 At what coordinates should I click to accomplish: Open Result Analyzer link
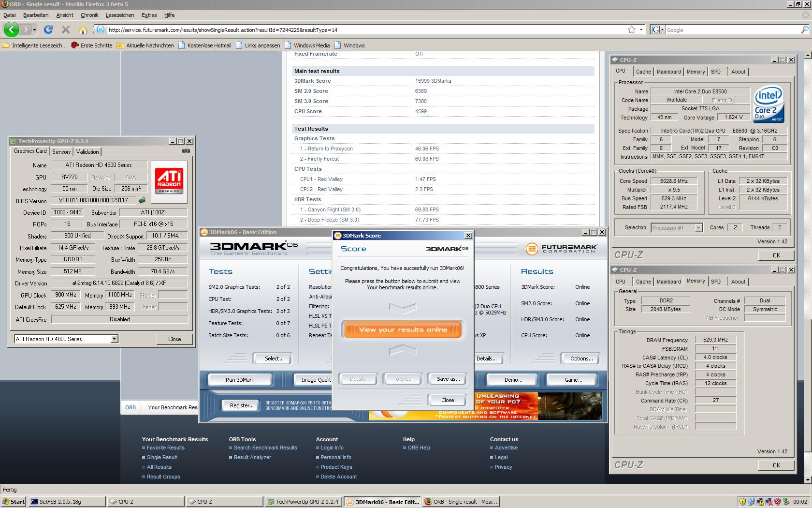pyautogui.click(x=252, y=457)
